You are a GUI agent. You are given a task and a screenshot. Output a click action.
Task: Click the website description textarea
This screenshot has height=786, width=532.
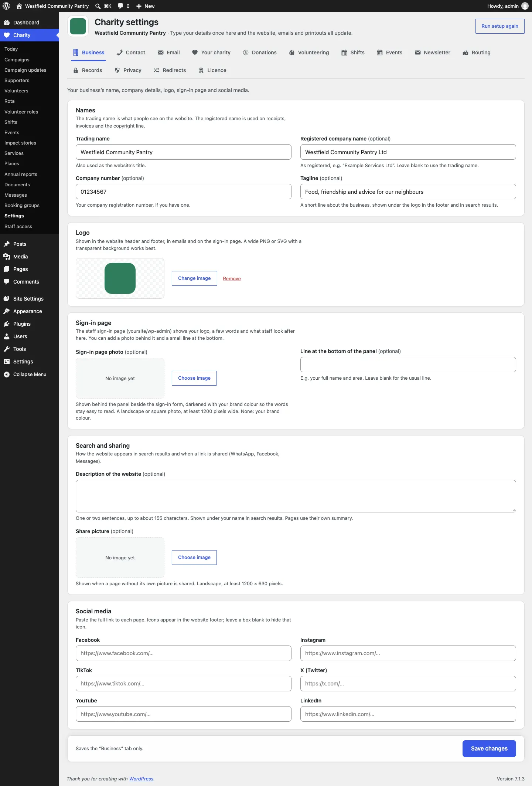coord(296,496)
